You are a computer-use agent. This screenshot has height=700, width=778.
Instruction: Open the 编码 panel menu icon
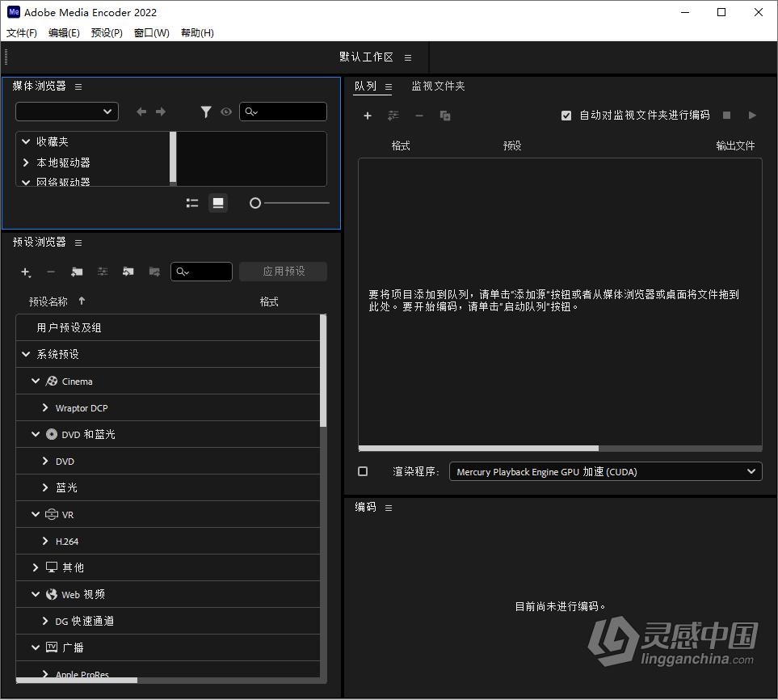coord(389,508)
